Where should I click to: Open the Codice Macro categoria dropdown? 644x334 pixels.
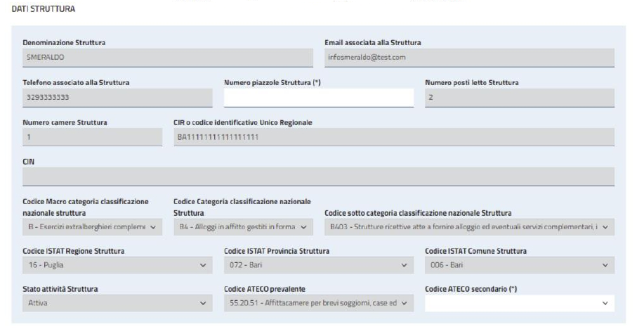93,227
